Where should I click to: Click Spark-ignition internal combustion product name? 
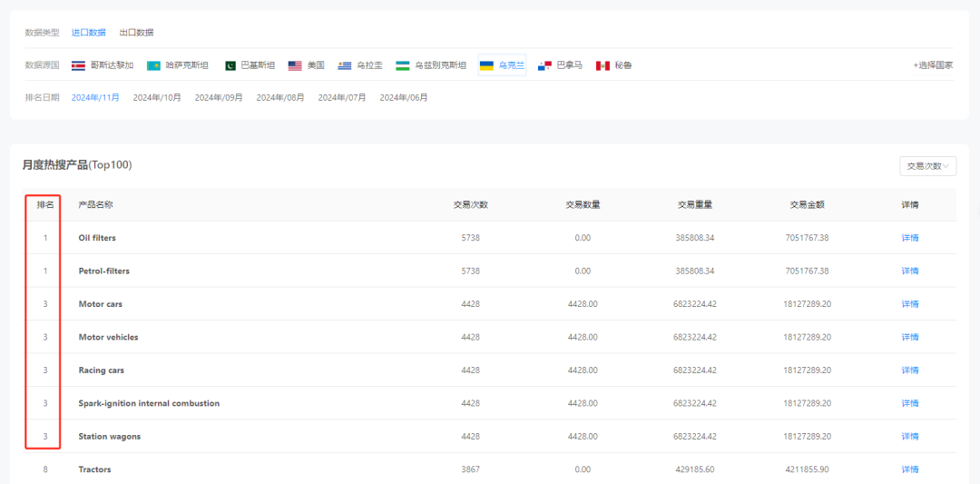(149, 403)
